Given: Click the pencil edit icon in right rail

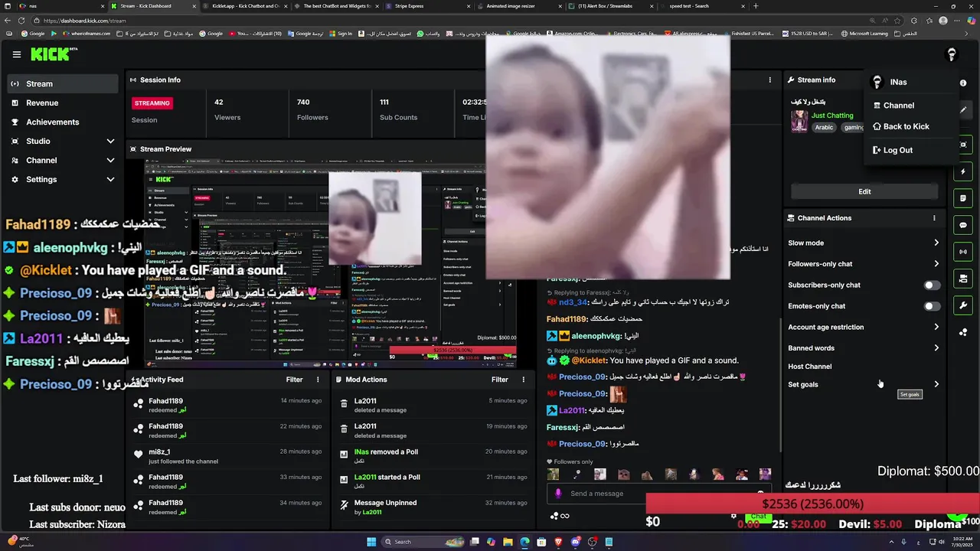Looking at the screenshot, I should pyautogui.click(x=963, y=109).
